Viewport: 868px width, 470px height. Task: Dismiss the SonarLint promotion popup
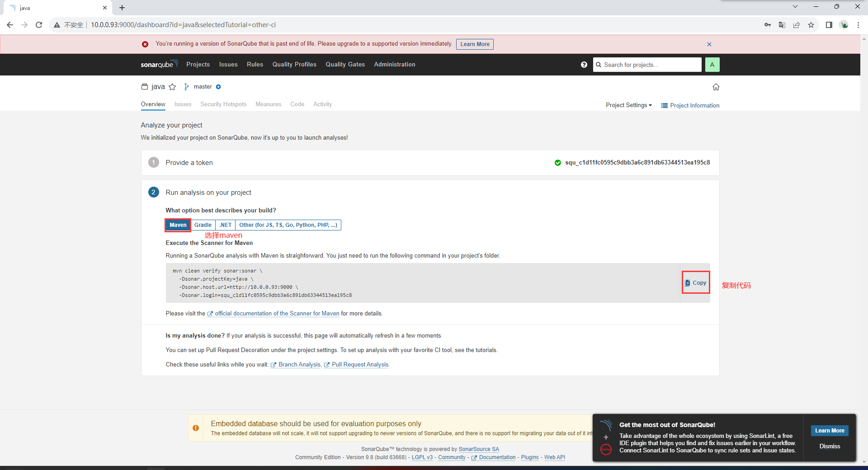point(830,446)
